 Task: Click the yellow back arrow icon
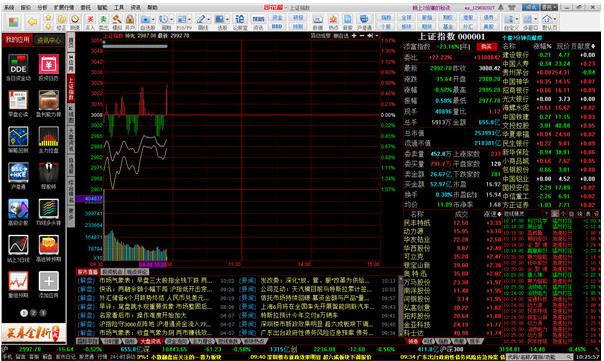point(32,22)
